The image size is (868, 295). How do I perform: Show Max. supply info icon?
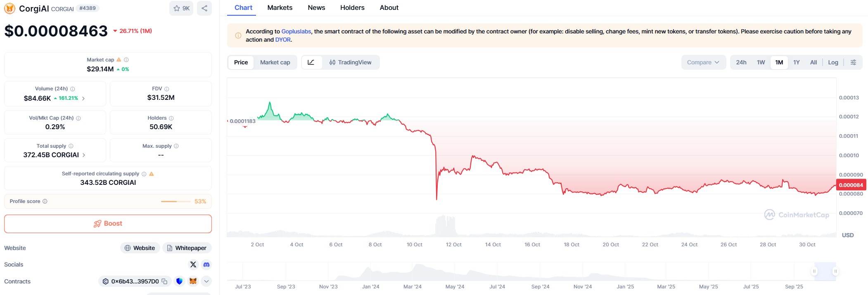pos(176,146)
